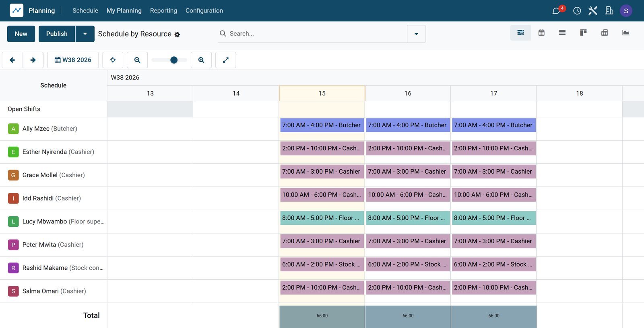Click the New button
644x328 pixels.
click(21, 34)
